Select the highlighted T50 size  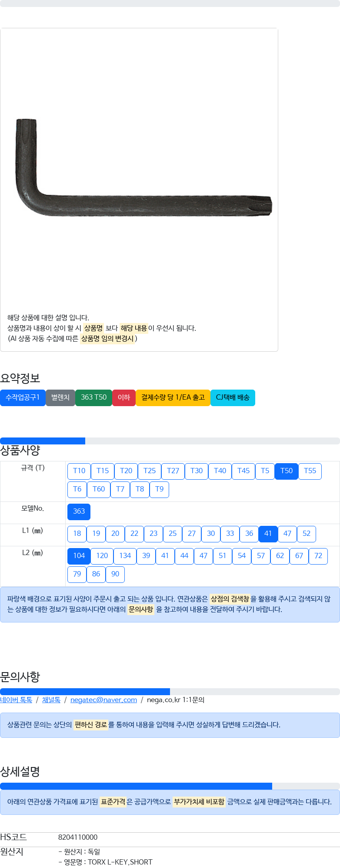(x=287, y=471)
